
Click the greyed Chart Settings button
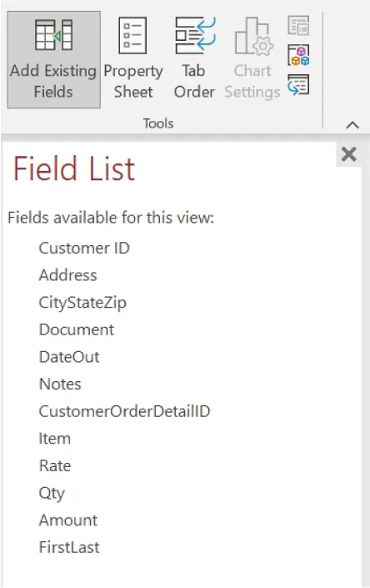[252, 59]
